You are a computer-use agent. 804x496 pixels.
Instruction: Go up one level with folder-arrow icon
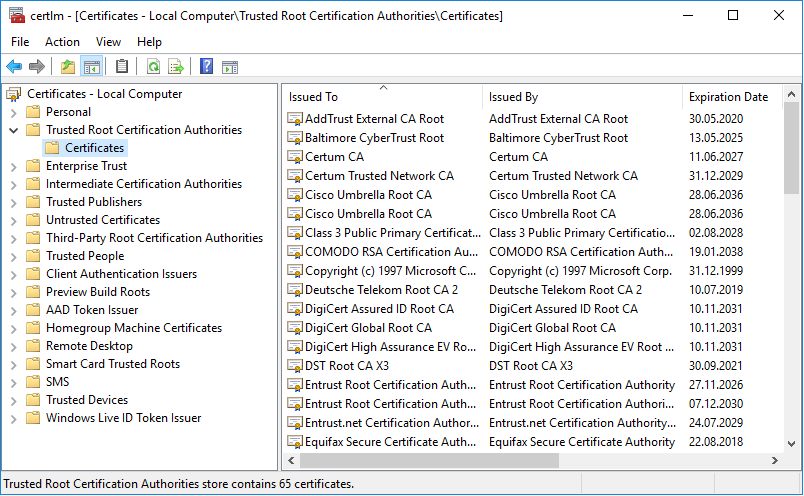pyautogui.click(x=68, y=66)
